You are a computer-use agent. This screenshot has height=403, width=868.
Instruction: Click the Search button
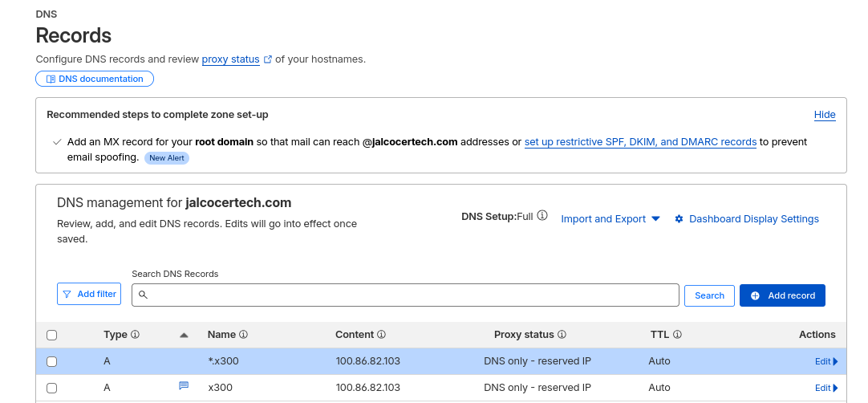(710, 295)
